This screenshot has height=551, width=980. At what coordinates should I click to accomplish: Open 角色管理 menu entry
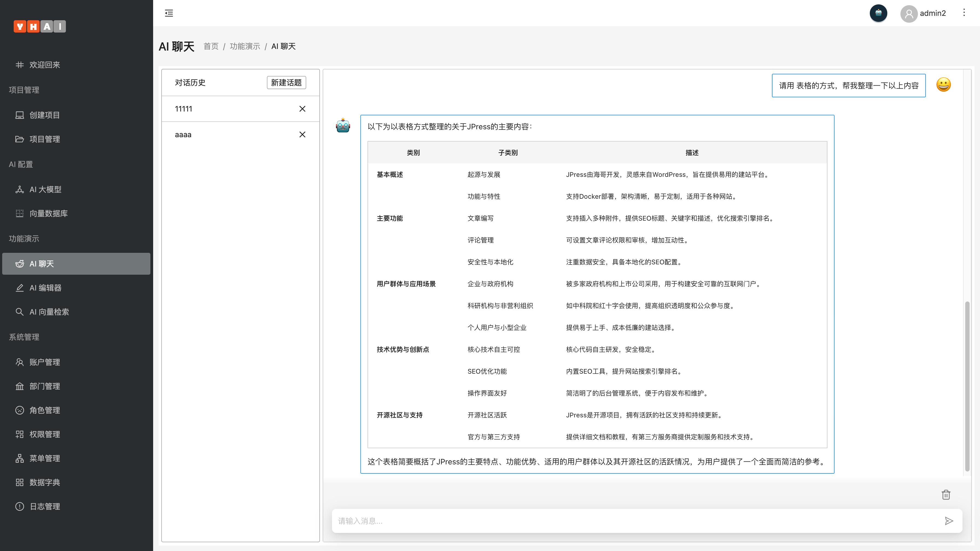coord(76,410)
